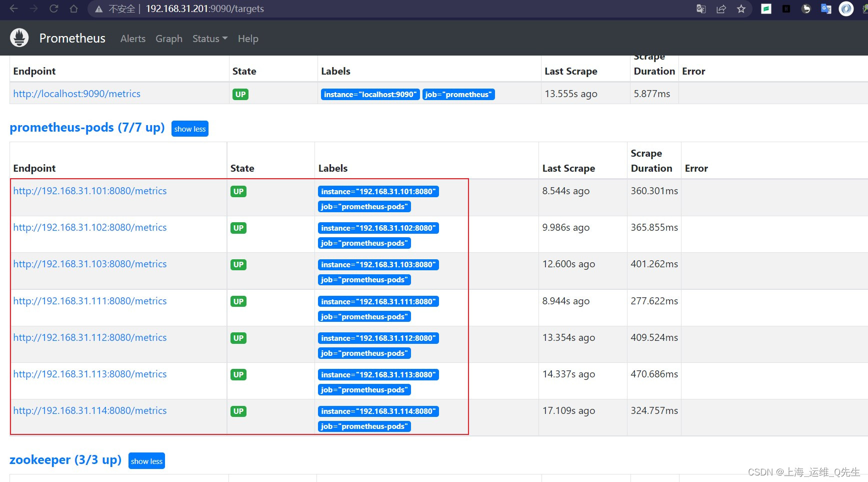Select the 409.524ms scrape duration value
868x482 pixels.
pyautogui.click(x=654, y=337)
